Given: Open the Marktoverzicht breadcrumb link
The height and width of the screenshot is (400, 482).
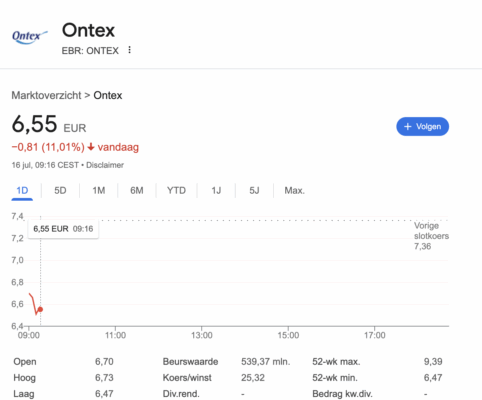Looking at the screenshot, I should point(46,95).
